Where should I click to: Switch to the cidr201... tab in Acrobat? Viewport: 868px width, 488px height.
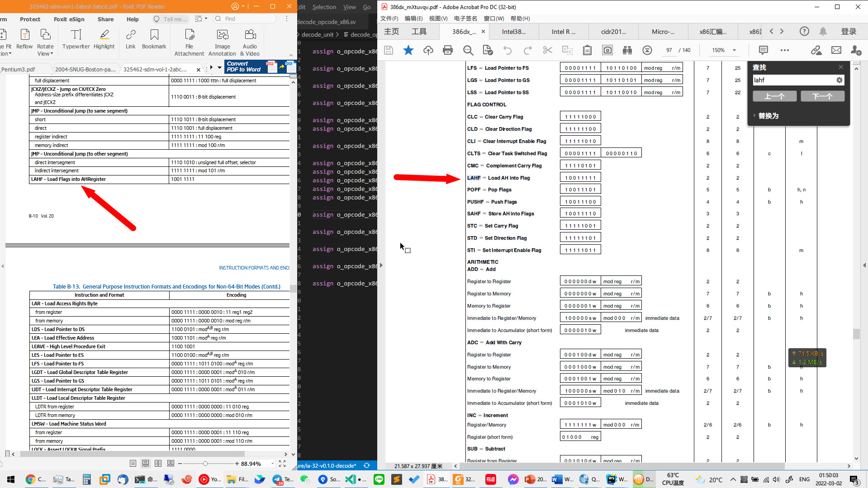click(613, 32)
